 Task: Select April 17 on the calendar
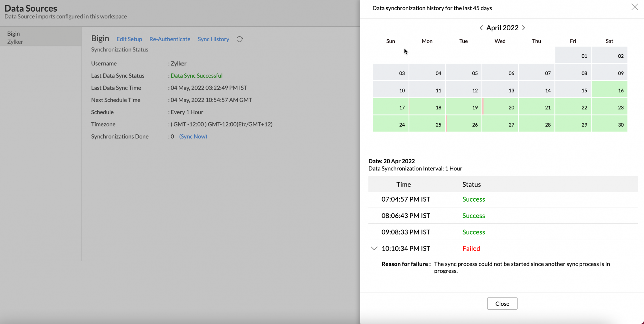[x=391, y=107]
